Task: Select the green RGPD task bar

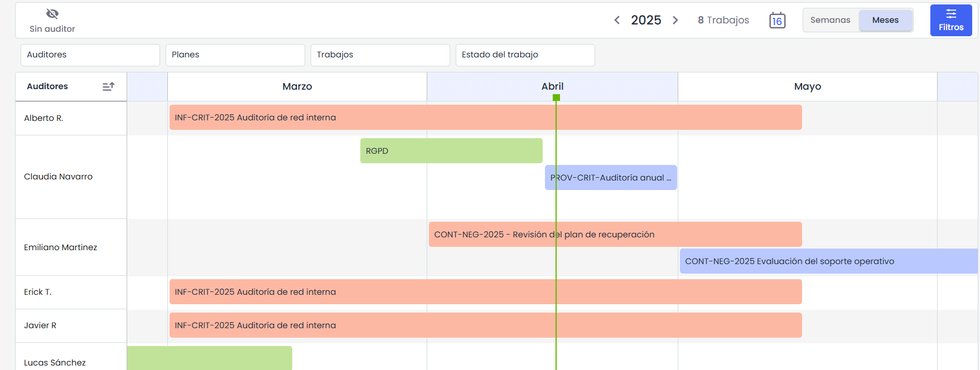Action: tap(451, 151)
